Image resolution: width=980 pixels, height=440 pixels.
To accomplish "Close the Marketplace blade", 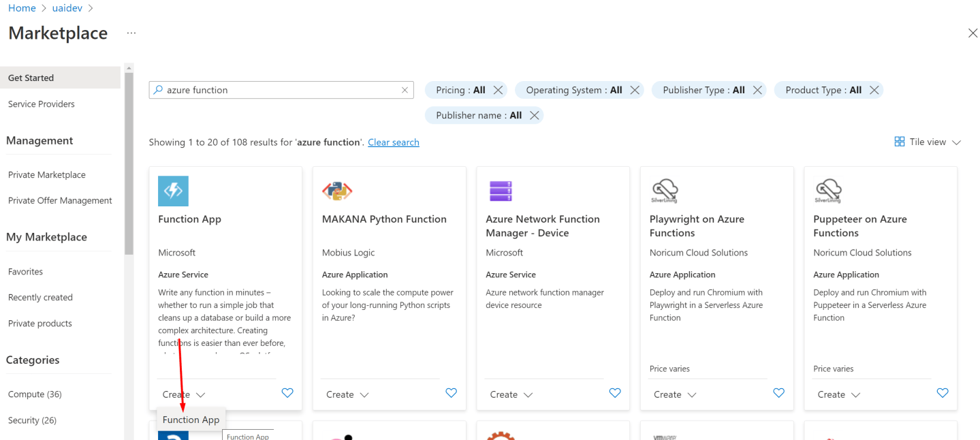I will (x=973, y=33).
